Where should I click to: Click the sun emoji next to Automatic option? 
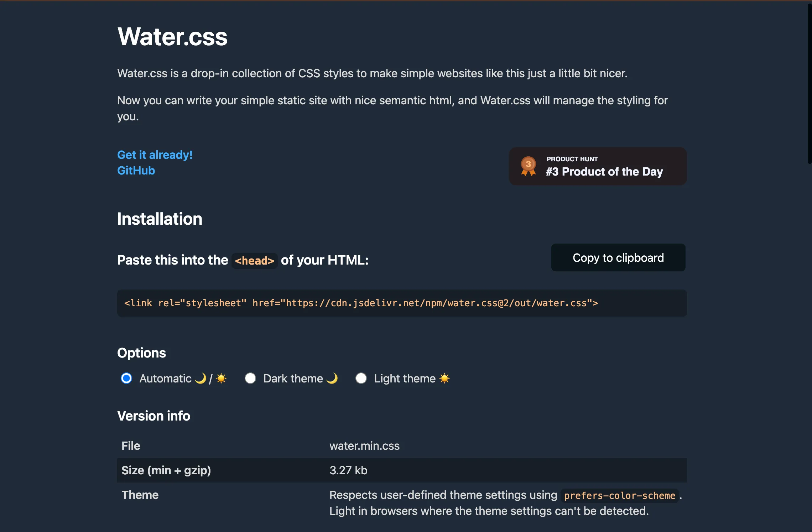click(x=222, y=379)
